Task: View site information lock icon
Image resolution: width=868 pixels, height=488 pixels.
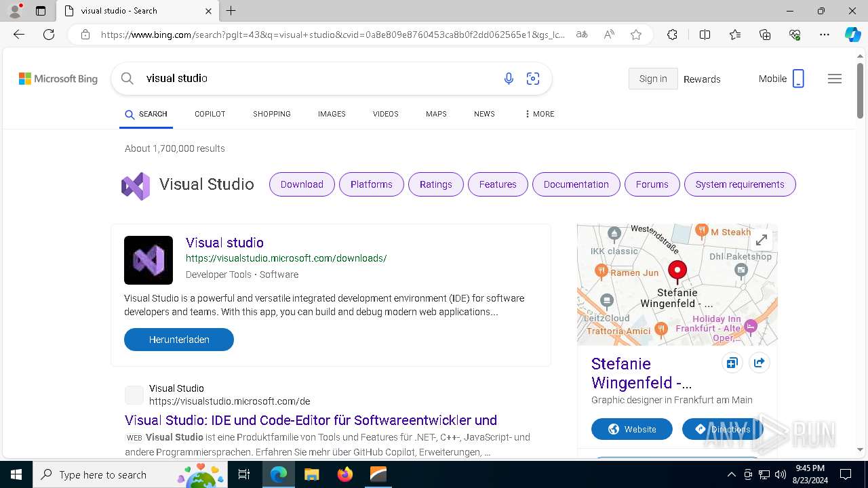Action: [85, 35]
